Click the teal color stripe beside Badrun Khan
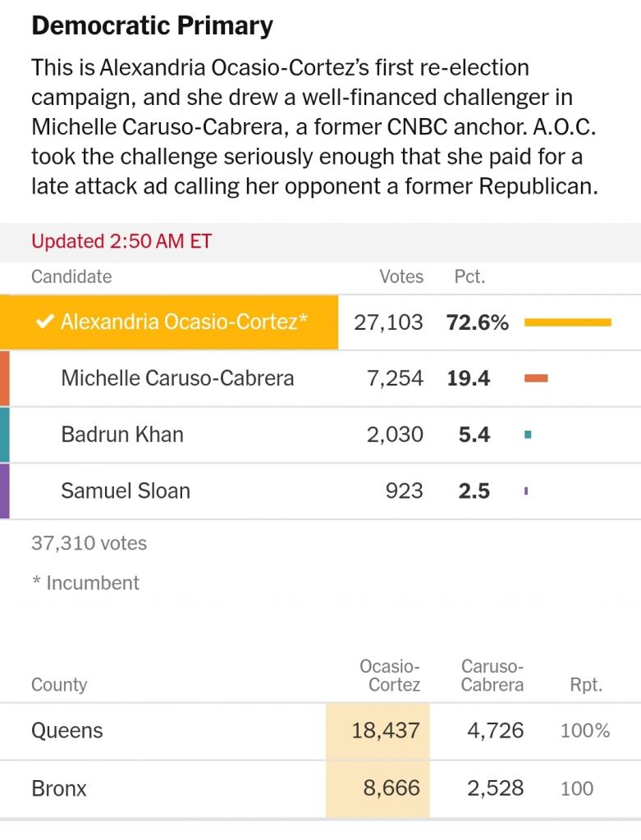The image size is (641, 840). tap(5, 435)
